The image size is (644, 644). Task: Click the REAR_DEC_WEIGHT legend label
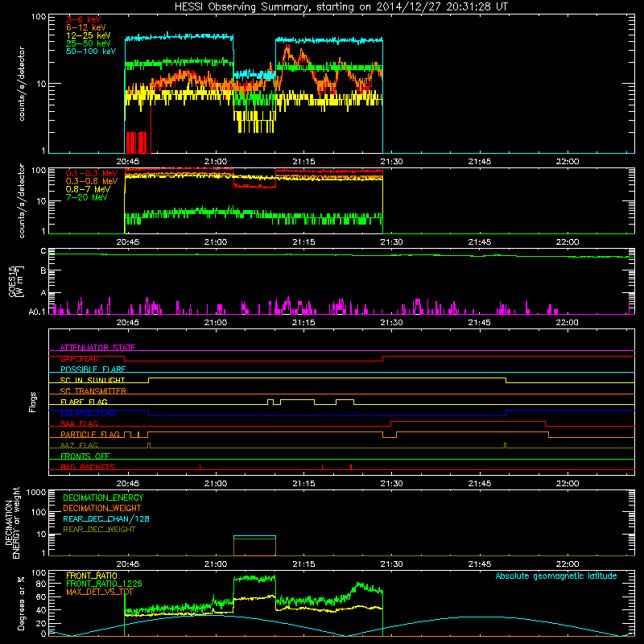pyautogui.click(x=99, y=530)
